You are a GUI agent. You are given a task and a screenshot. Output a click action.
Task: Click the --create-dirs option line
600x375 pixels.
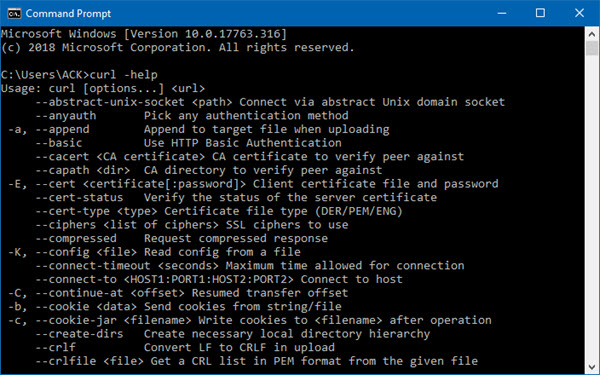point(233,334)
